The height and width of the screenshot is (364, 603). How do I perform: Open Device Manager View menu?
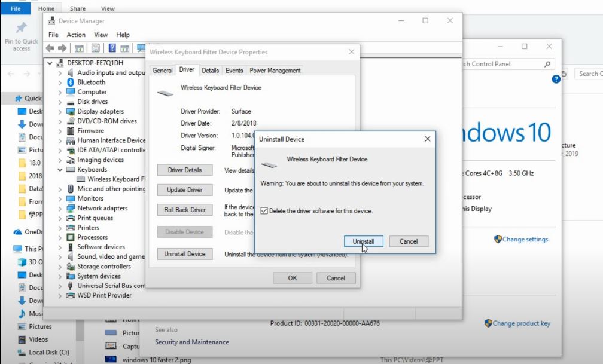[100, 35]
